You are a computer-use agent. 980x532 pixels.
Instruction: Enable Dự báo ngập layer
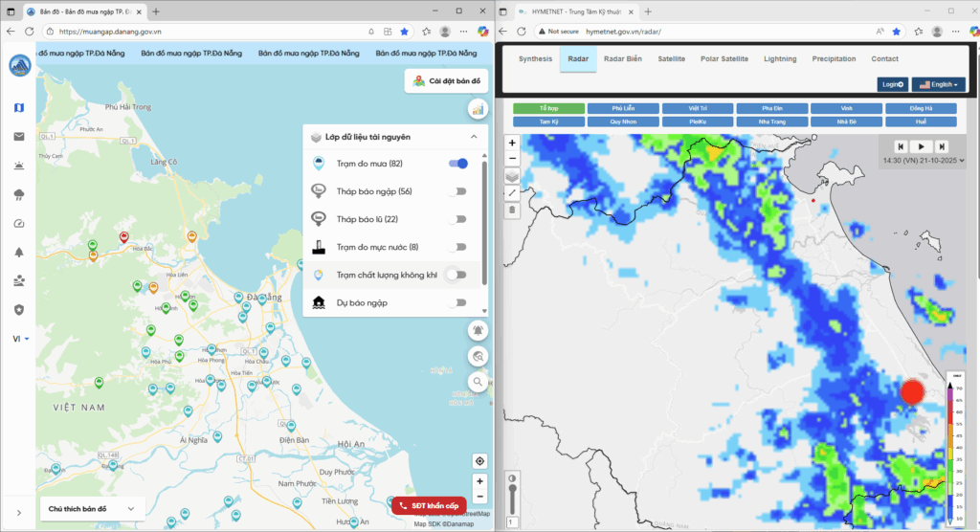(458, 302)
